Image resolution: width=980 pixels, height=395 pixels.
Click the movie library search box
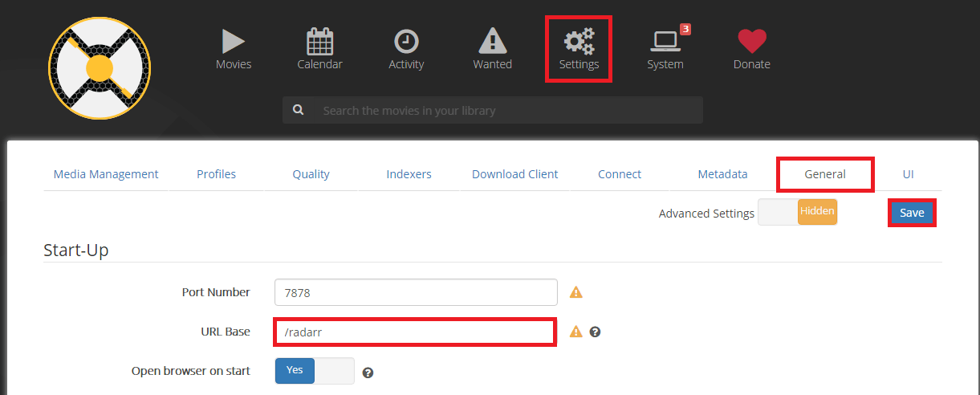[506, 110]
